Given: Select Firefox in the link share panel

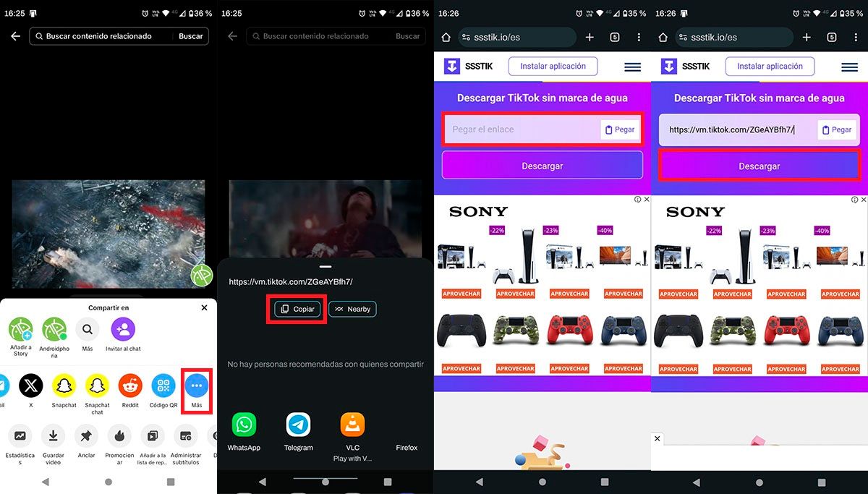Looking at the screenshot, I should (x=407, y=447).
